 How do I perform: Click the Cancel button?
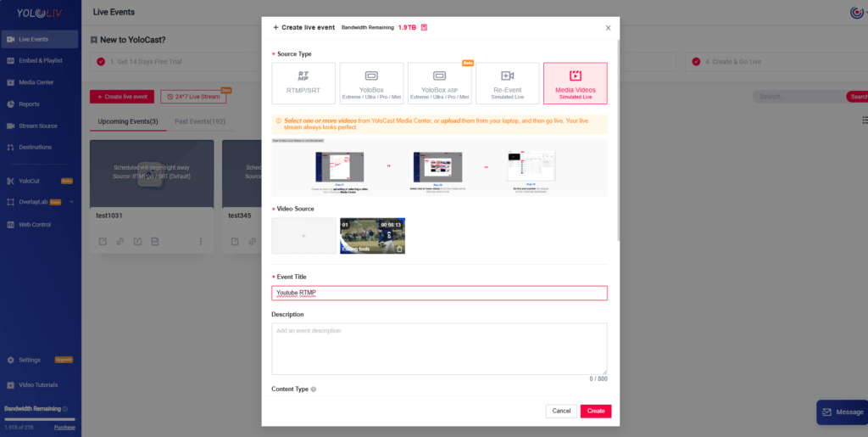(x=561, y=411)
